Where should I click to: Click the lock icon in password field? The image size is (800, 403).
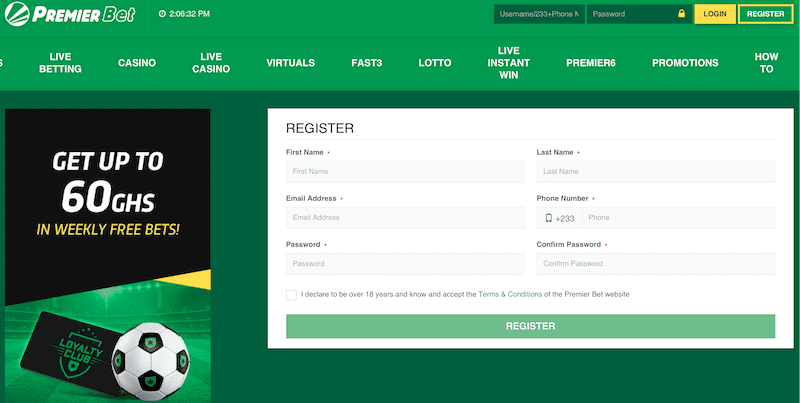(681, 14)
